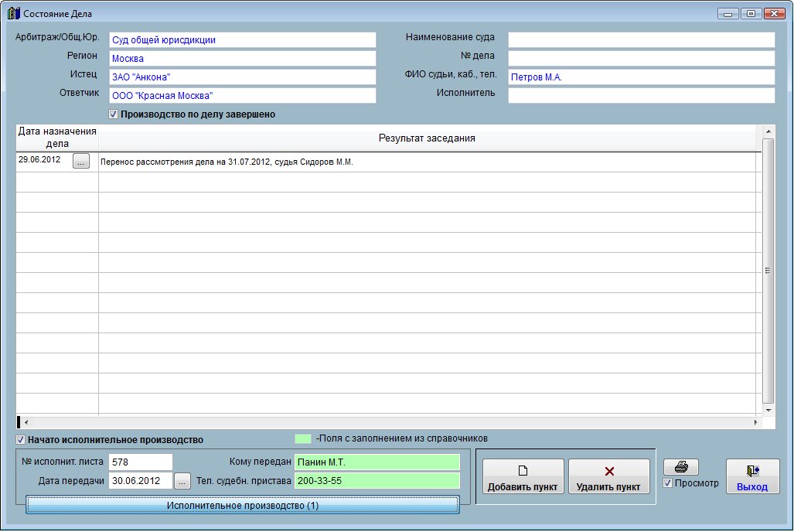This screenshot has width=794, height=532.
Task: Click the Выход exit button
Action: [x=752, y=476]
